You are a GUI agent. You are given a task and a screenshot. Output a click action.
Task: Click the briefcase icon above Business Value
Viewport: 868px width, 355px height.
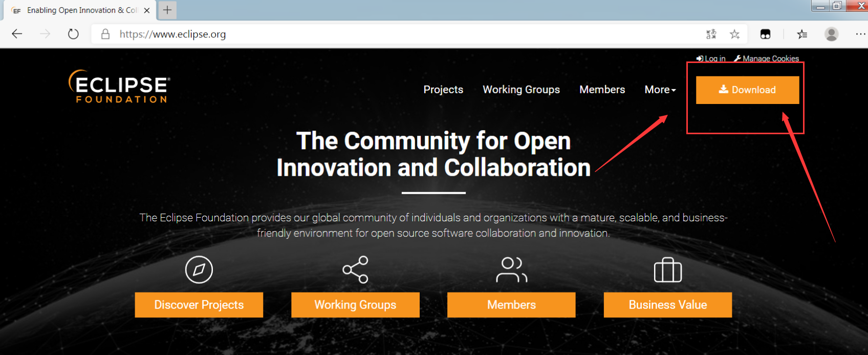pyautogui.click(x=668, y=269)
